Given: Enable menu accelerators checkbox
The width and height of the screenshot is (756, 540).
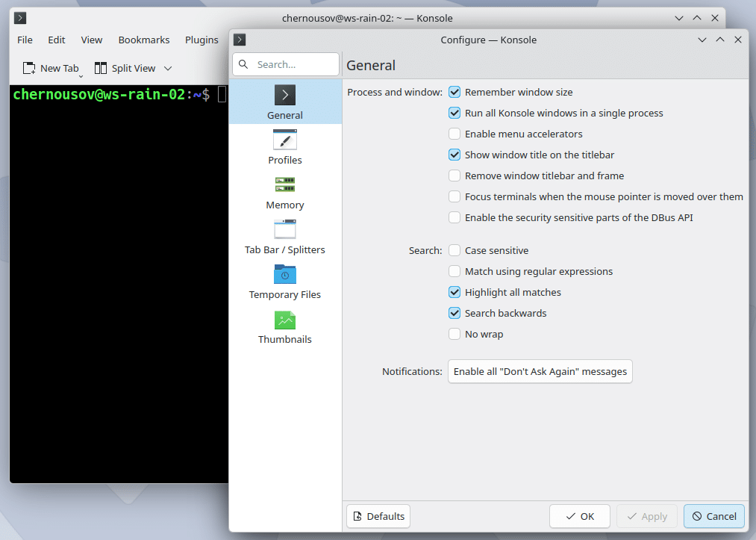Looking at the screenshot, I should pyautogui.click(x=454, y=134).
